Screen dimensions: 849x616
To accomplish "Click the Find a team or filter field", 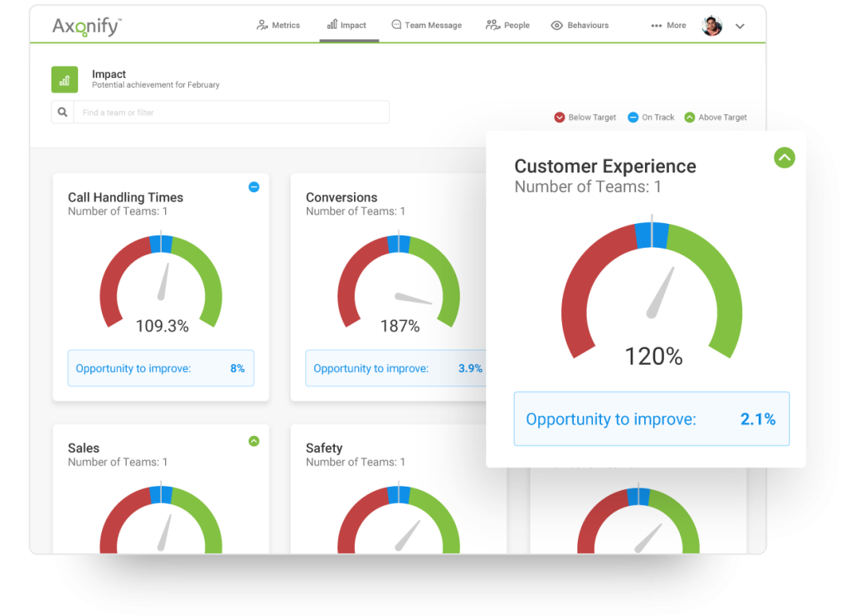I will (x=230, y=112).
